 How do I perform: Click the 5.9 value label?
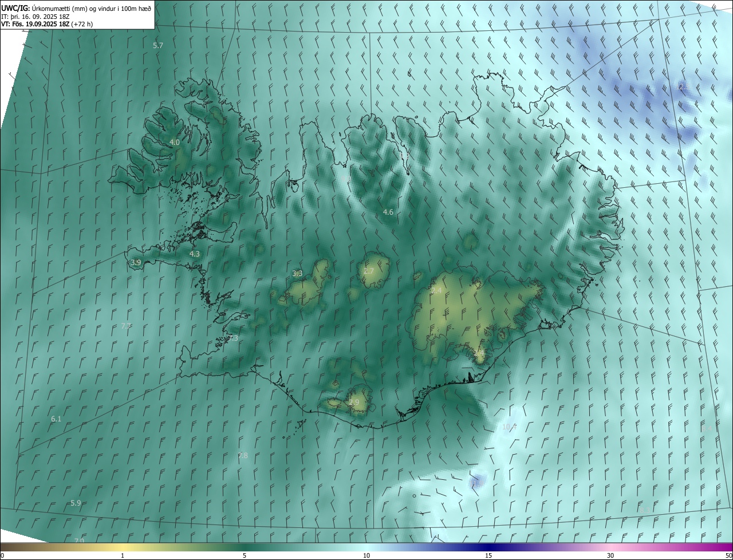(x=76, y=503)
